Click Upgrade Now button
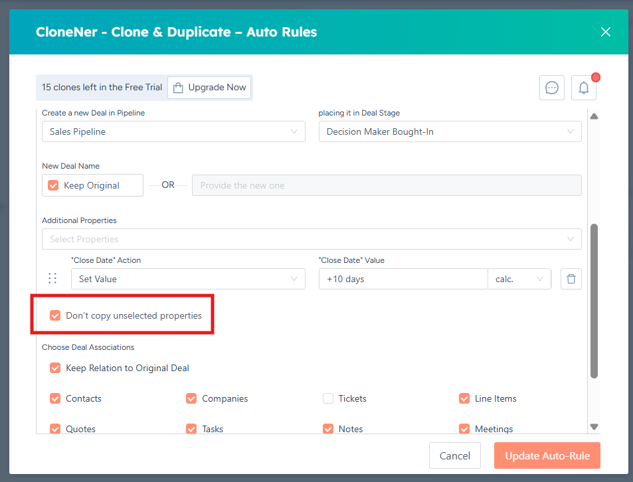Viewport: 633px width, 482px height. [x=209, y=87]
